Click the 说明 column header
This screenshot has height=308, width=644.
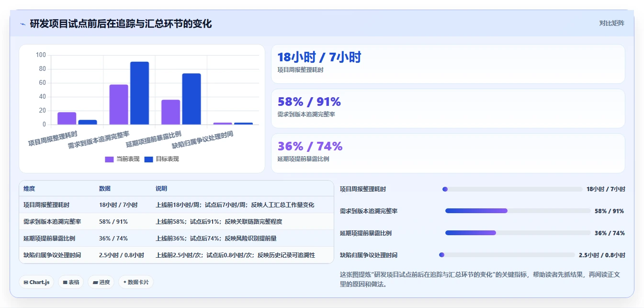[161, 189]
